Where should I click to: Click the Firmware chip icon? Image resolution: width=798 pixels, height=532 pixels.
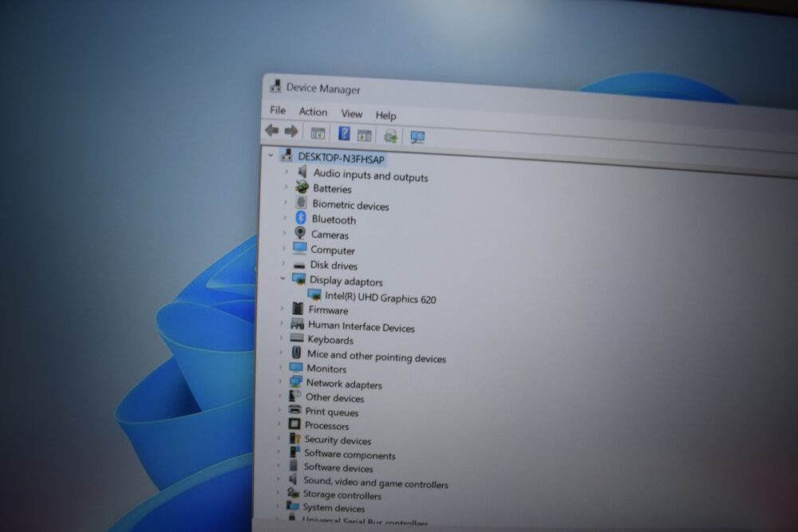(x=298, y=308)
